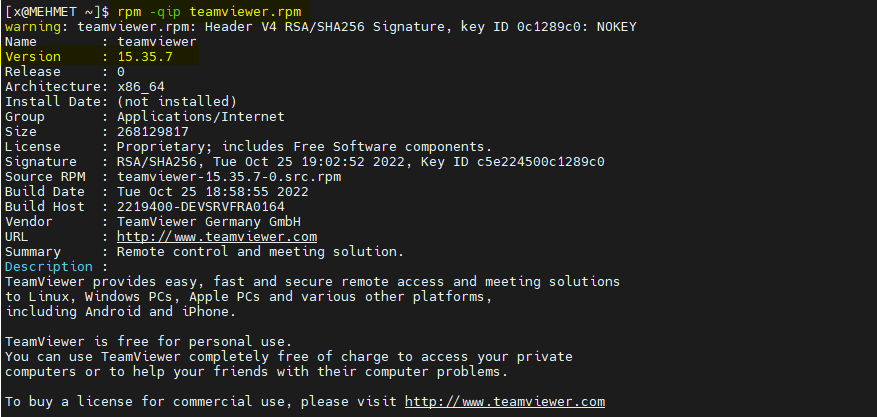The height and width of the screenshot is (417, 877).
Task: Click the Release value 0
Action: coord(121,72)
